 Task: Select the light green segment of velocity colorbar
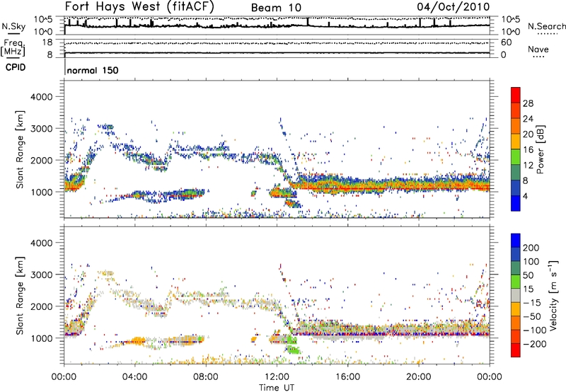[x=516, y=282]
